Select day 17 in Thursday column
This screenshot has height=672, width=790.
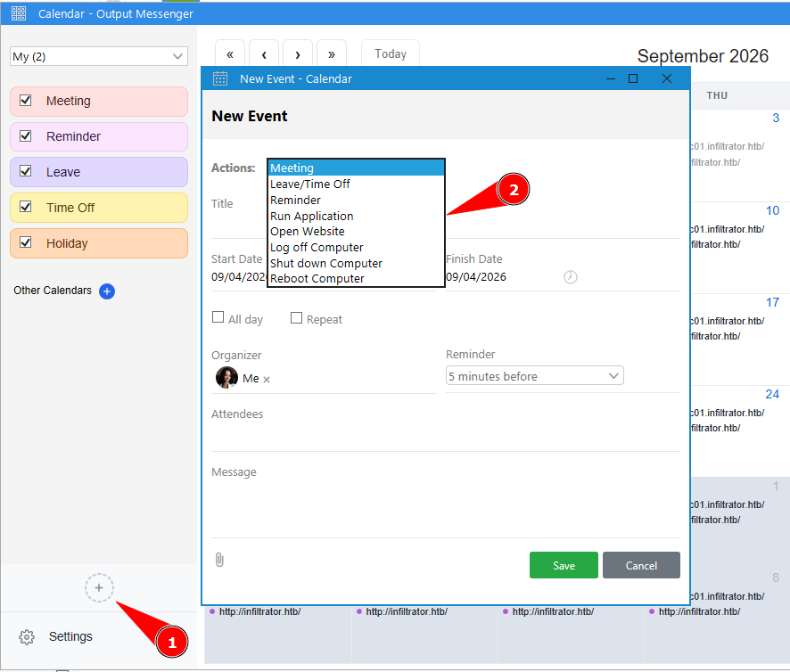pos(772,302)
